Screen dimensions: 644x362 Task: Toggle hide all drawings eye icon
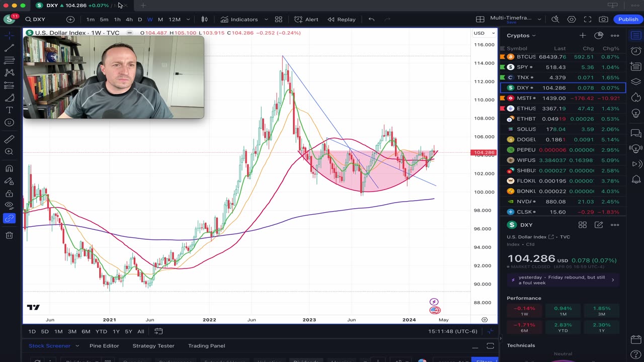(x=9, y=206)
